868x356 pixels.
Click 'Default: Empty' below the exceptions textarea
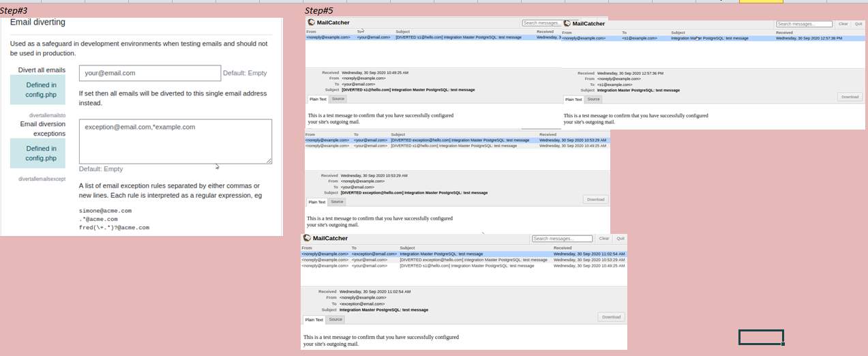coord(101,168)
